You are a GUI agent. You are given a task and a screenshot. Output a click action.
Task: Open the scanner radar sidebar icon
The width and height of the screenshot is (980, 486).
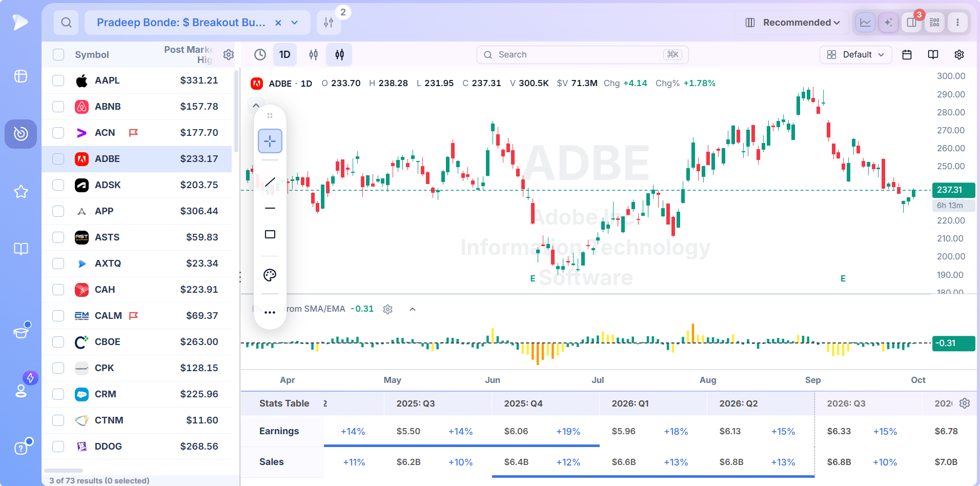tap(21, 134)
